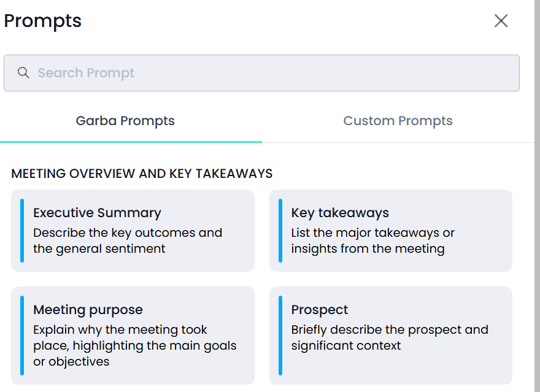The image size is (540, 392).
Task: Select the Prospect prompt title
Action: 320,310
